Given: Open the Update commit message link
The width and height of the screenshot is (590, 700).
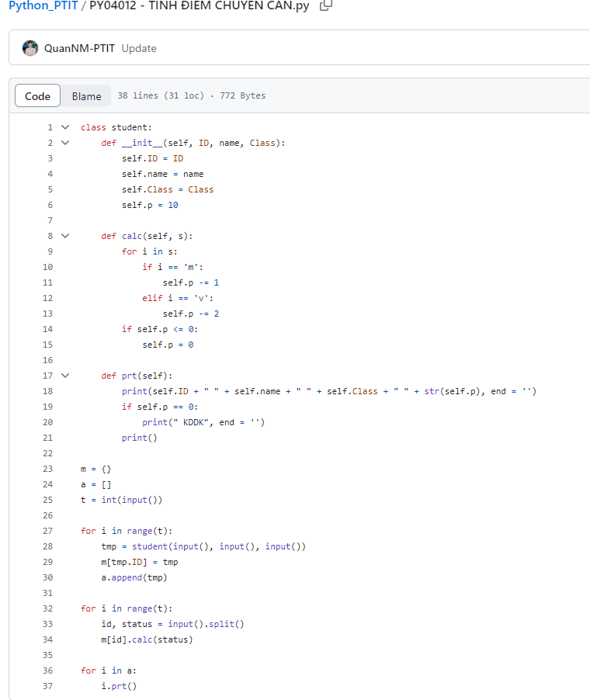Looking at the screenshot, I should coord(139,48).
